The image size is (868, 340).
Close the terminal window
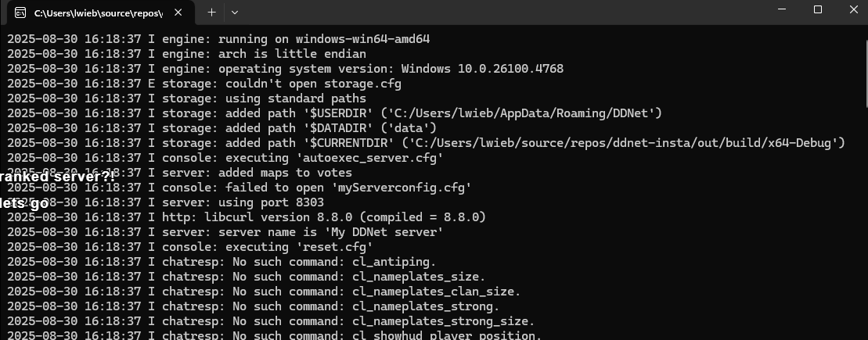[x=853, y=9]
